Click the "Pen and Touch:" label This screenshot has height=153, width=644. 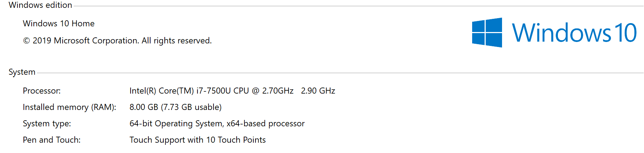pos(52,140)
